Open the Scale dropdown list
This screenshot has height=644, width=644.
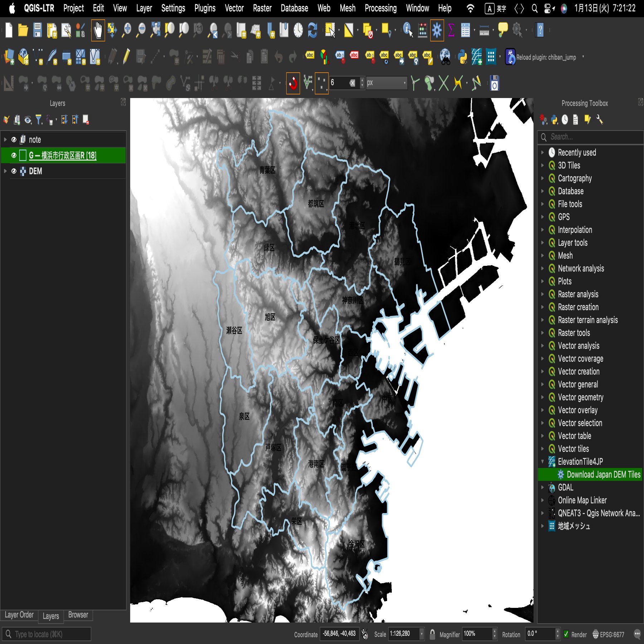(421, 634)
